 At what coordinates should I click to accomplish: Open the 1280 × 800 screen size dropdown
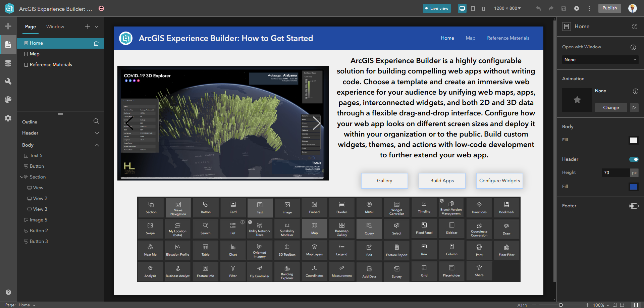[507, 8]
